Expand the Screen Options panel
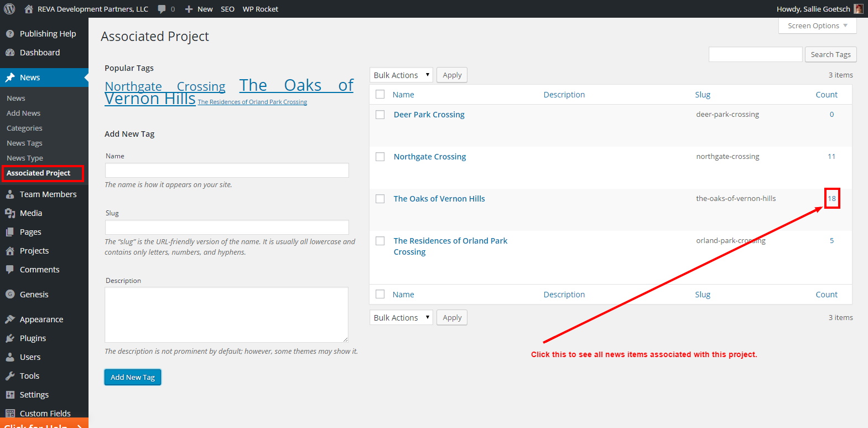Viewport: 868px width, 428px height. coord(817,26)
